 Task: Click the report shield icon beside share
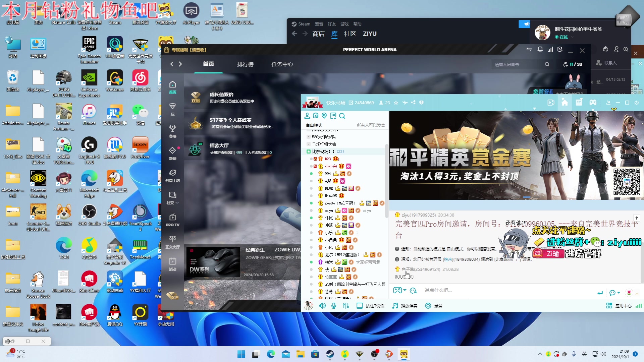tap(422, 103)
